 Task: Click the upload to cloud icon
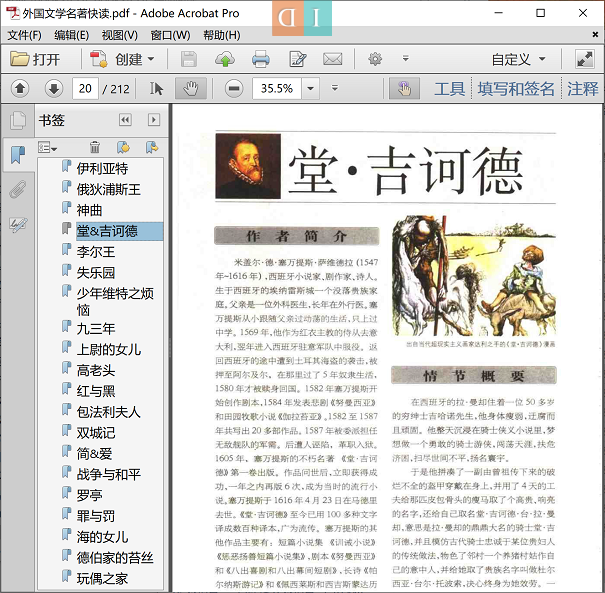point(225,59)
